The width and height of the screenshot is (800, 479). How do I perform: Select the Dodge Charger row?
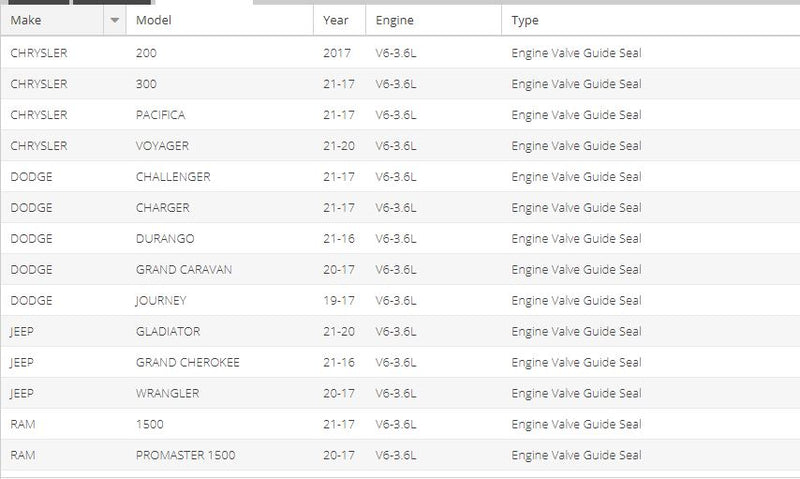400,208
